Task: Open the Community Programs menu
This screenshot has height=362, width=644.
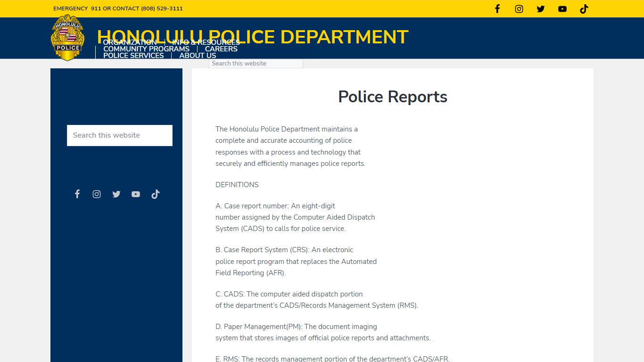Action: [x=146, y=49]
